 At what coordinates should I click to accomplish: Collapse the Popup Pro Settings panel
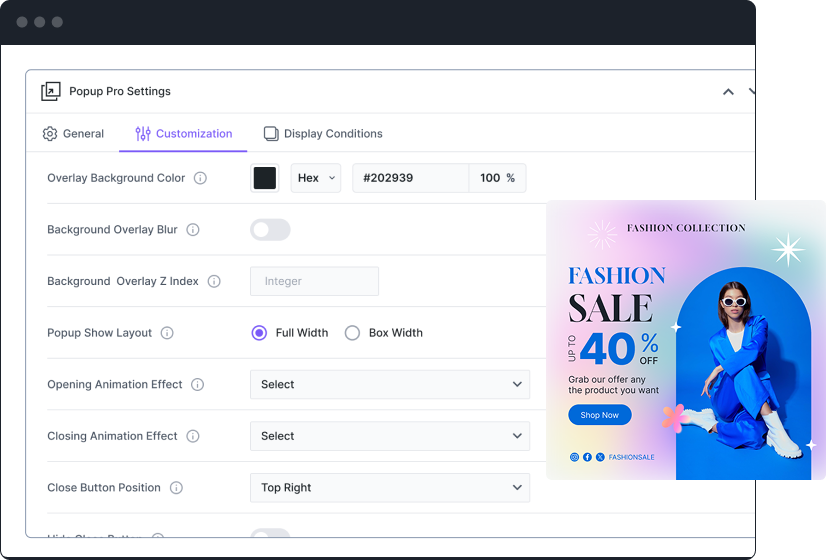728,92
